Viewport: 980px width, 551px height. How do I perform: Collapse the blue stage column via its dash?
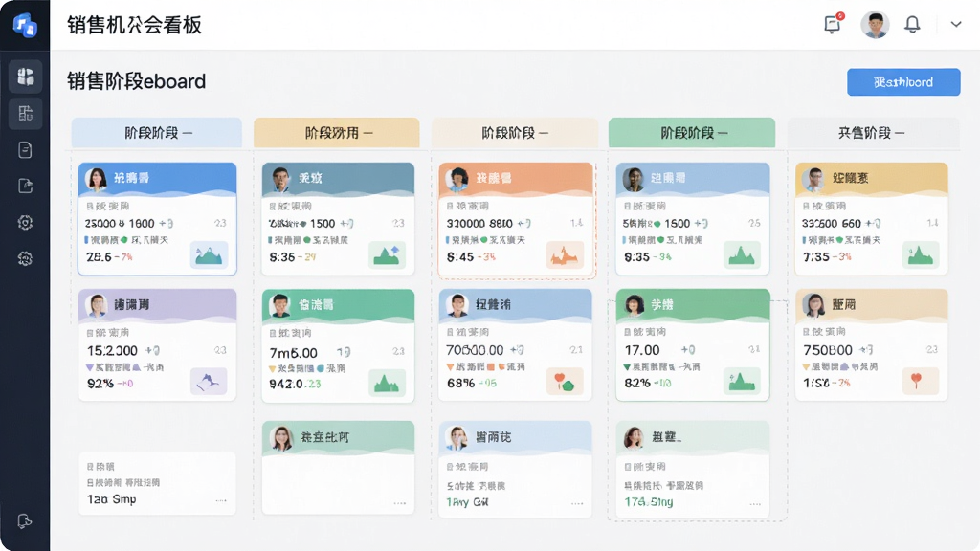point(188,133)
